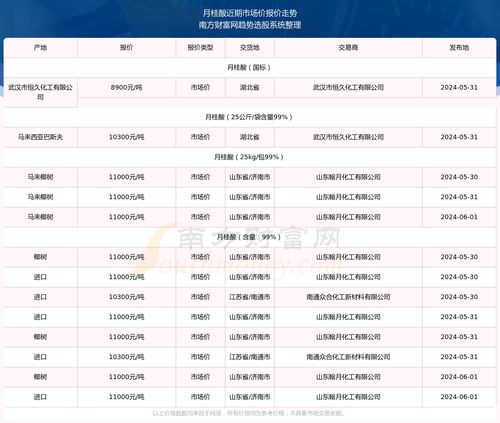Viewport: 500px width, 423px height.
Task: Select the 发布地 column header
Action: (x=459, y=48)
